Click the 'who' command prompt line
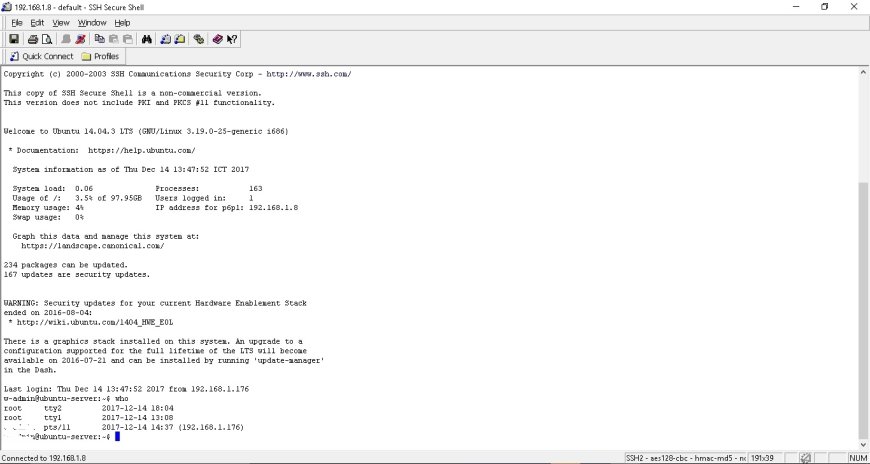870x464 pixels. 65,399
